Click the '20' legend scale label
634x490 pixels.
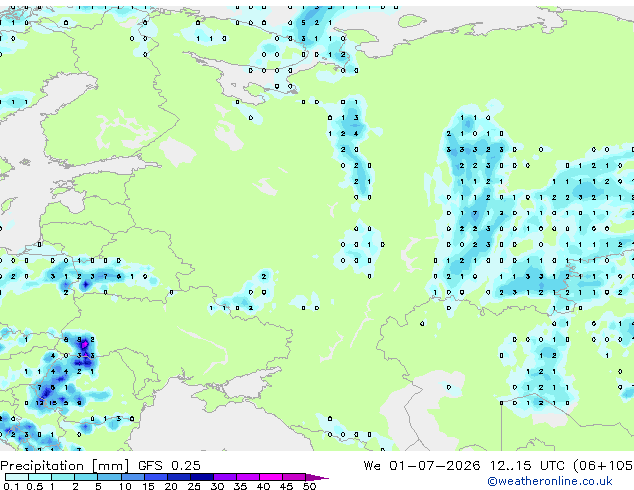click(171, 486)
